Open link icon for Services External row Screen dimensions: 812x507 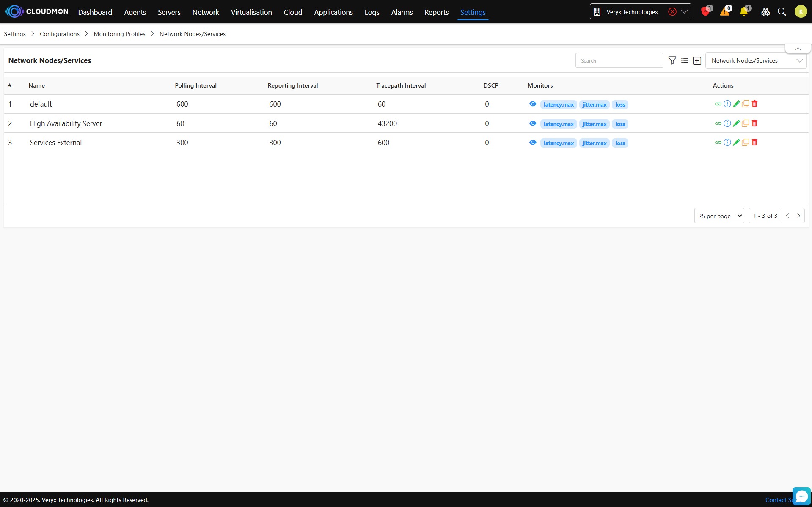tap(718, 143)
